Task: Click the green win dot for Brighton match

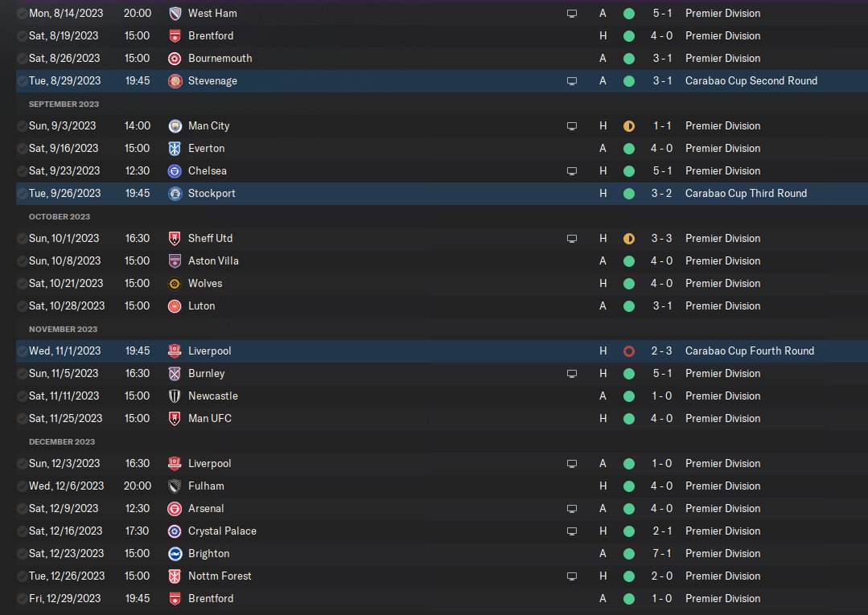Action: 629,554
